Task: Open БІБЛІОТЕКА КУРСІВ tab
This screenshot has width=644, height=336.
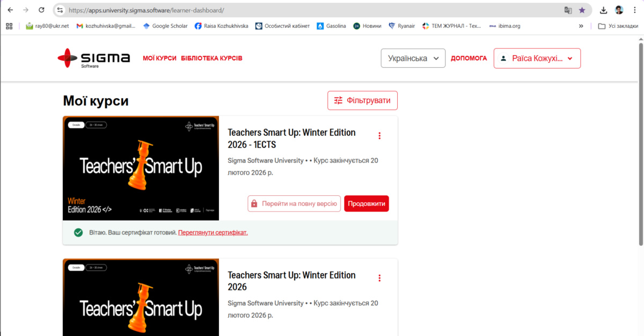Action: tap(211, 58)
